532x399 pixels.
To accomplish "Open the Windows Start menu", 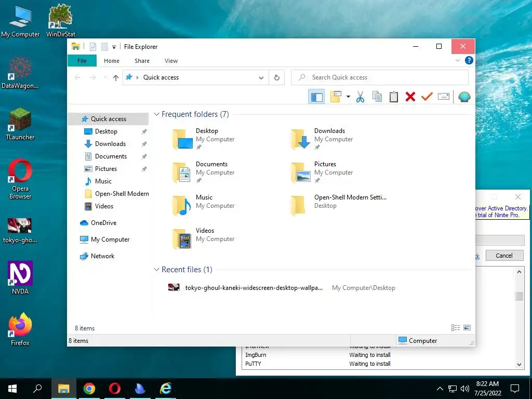I will tap(12, 389).
